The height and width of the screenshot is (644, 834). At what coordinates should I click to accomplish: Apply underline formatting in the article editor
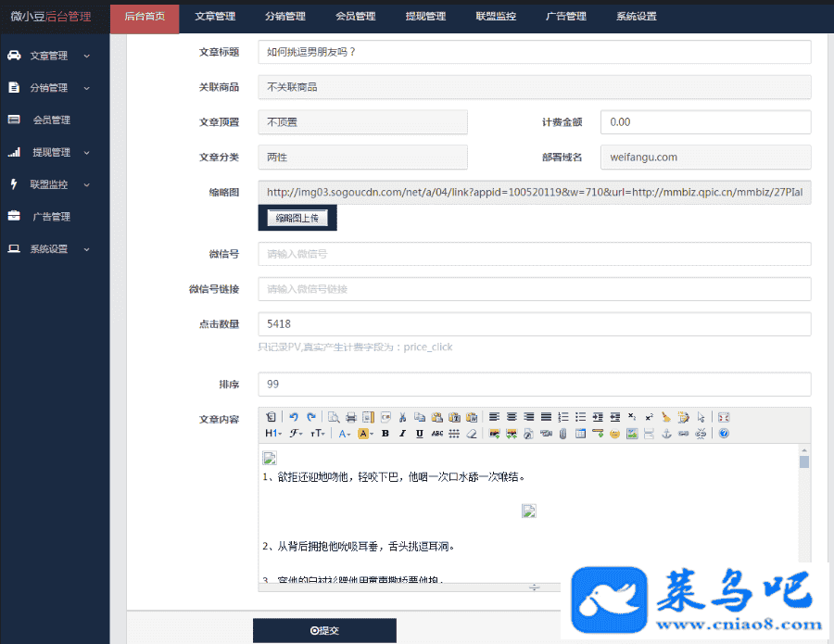tap(419, 433)
